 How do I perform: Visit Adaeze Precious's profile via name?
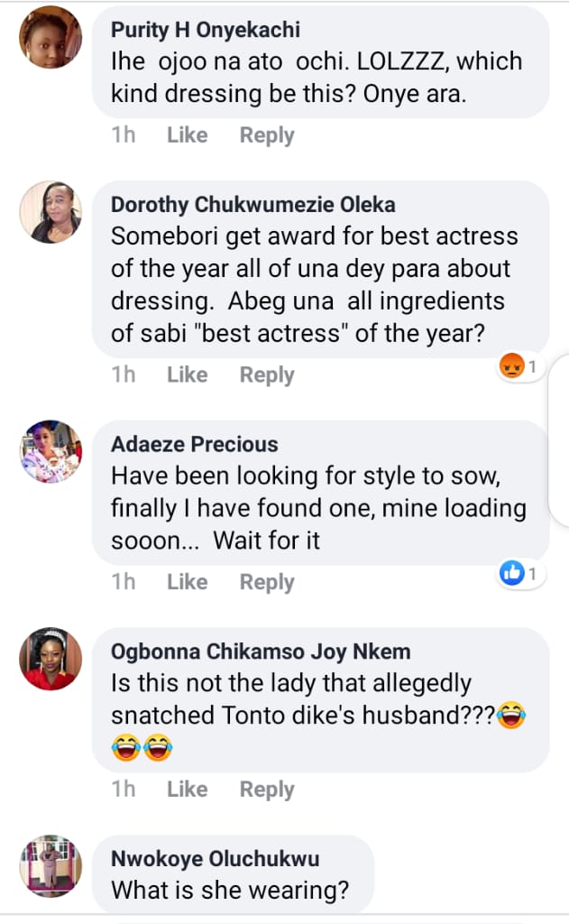pyautogui.click(x=194, y=444)
